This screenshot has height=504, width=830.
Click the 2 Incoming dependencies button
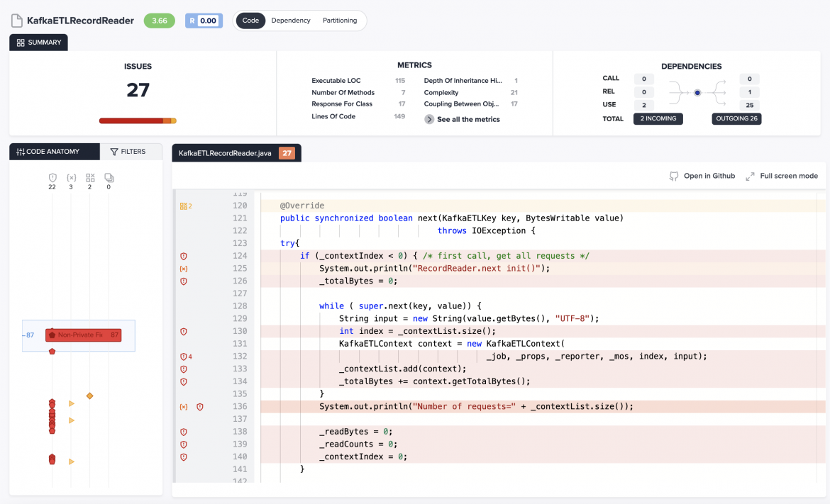(658, 118)
